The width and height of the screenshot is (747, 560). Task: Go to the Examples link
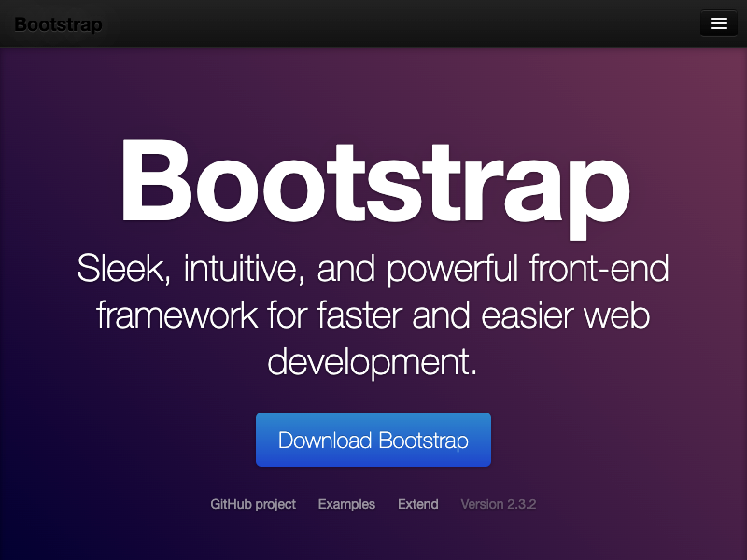[346, 504]
